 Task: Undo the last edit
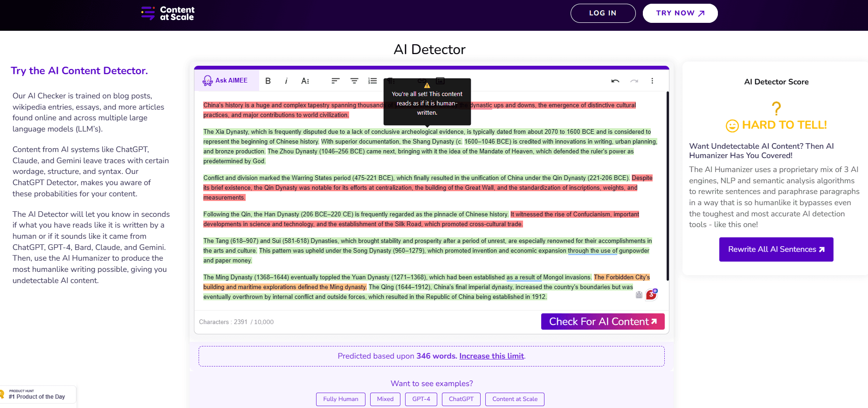coord(615,81)
